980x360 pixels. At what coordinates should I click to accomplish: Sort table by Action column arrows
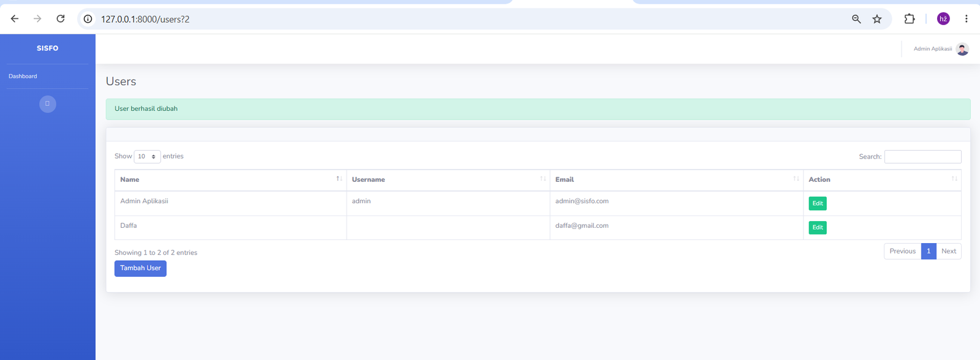[954, 179]
